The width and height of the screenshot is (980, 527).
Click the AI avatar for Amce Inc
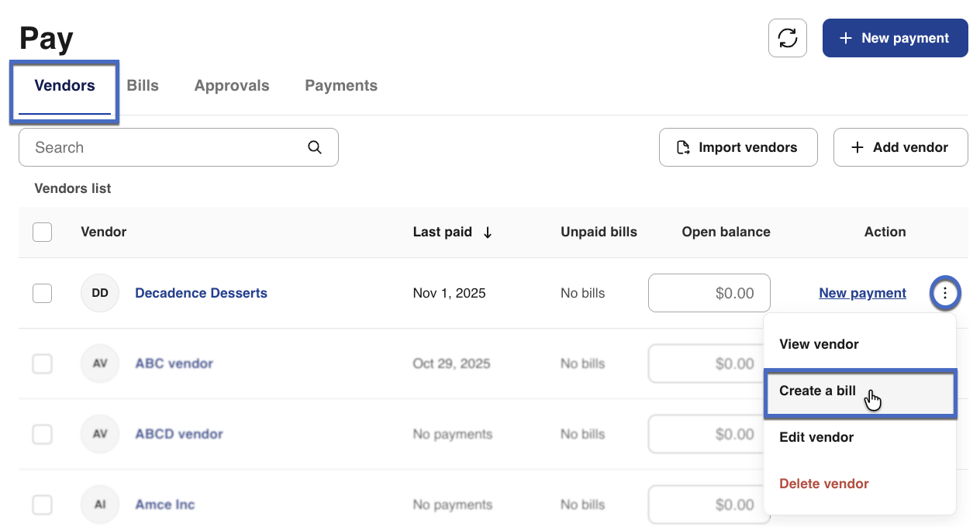[x=100, y=505]
